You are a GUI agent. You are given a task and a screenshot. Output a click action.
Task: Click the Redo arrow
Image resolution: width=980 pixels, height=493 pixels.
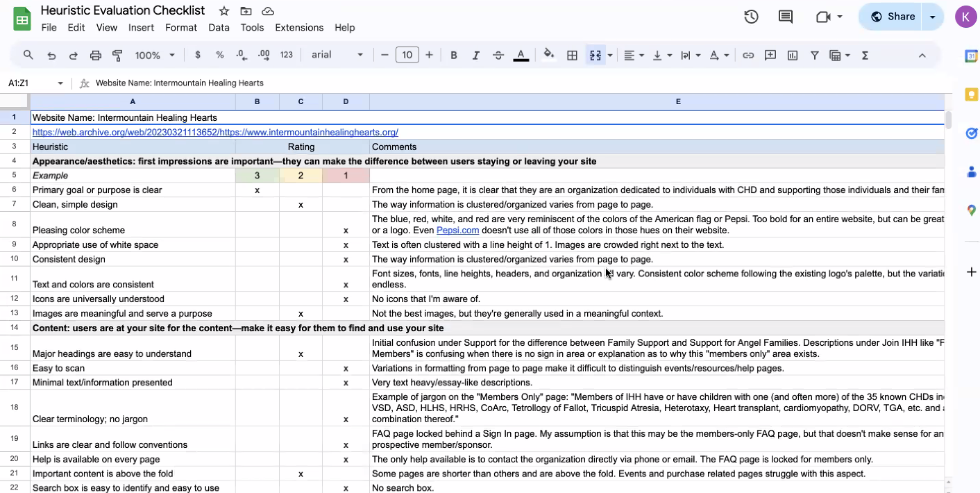point(73,55)
